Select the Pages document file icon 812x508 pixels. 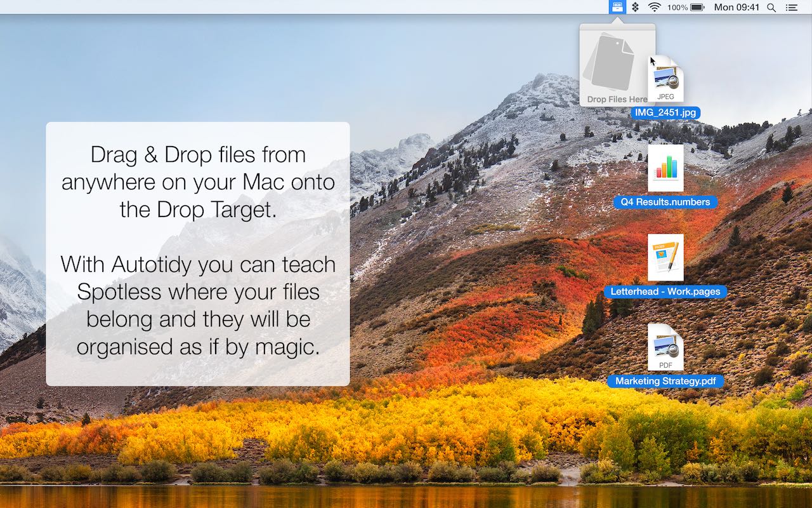point(665,257)
